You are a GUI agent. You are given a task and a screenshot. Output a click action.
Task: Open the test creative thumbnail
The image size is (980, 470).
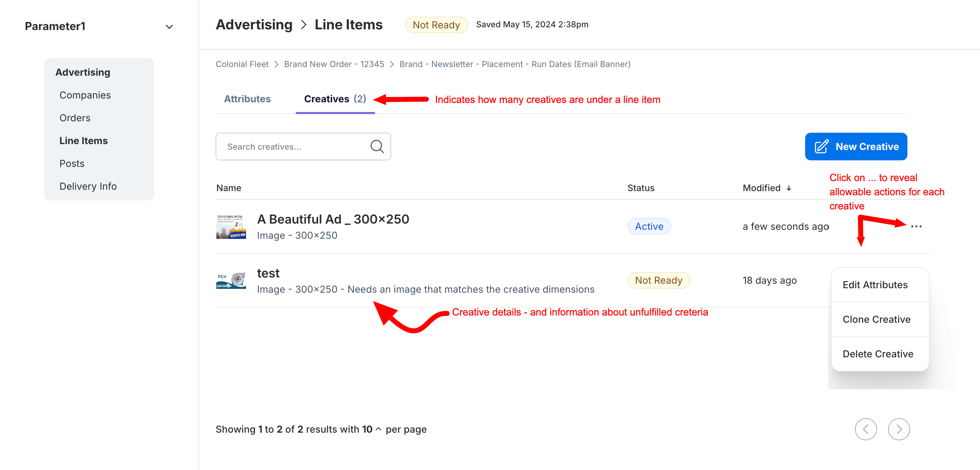click(x=231, y=281)
